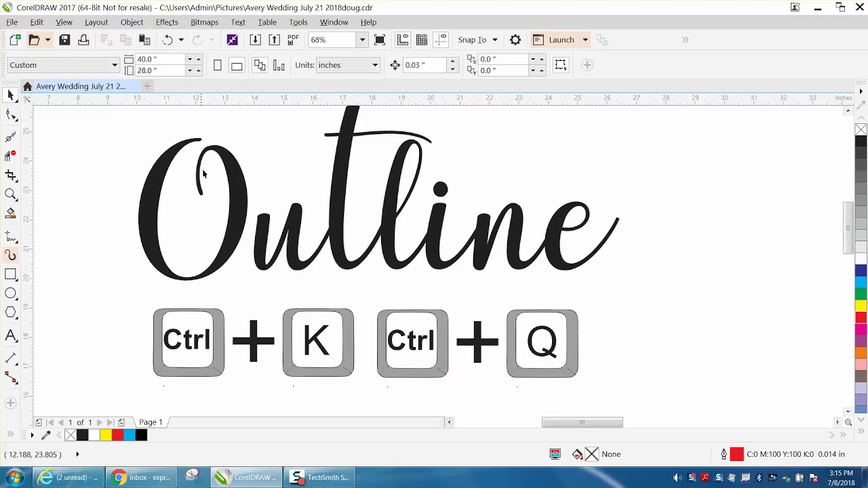Expand the Undo history dropdown arrow
The height and width of the screenshot is (488, 868).
coord(181,40)
